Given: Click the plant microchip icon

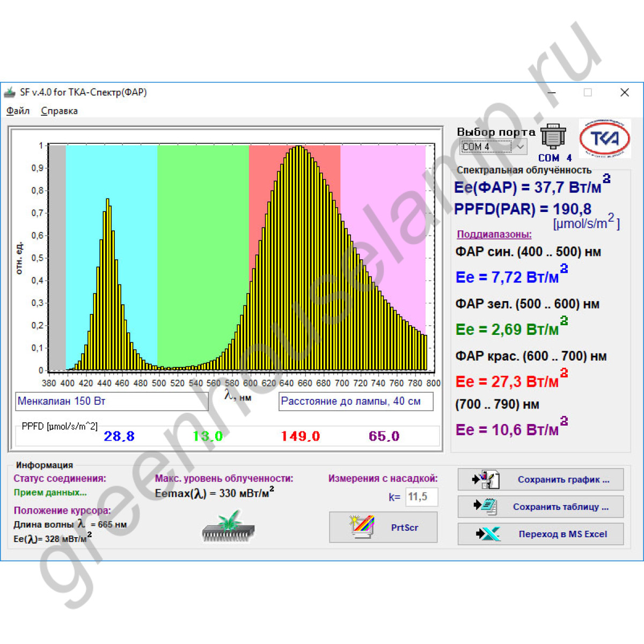Looking at the screenshot, I should [x=229, y=526].
